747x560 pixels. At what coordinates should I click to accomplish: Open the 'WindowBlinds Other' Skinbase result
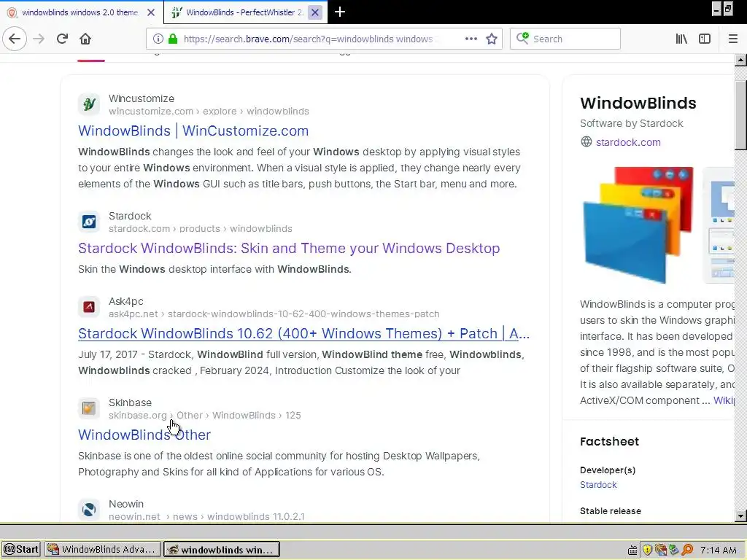point(144,435)
